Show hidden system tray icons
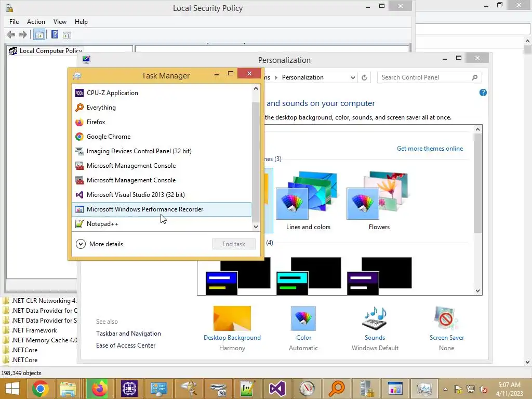The image size is (532, 399). (445, 389)
